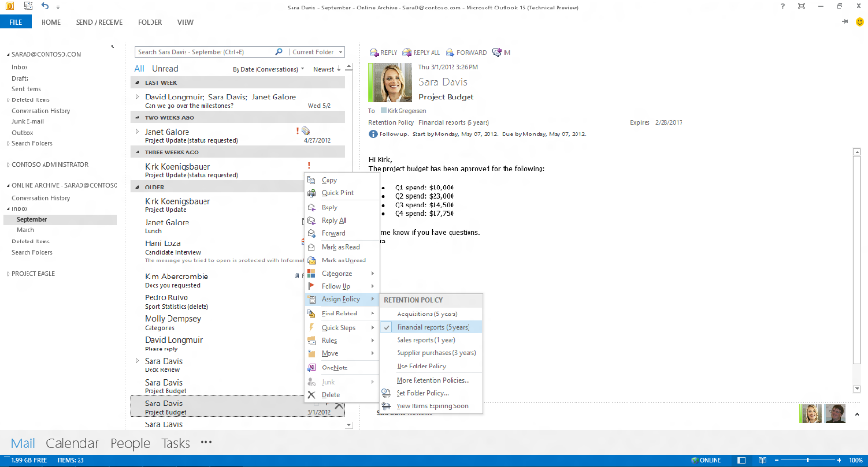The width and height of the screenshot is (868, 467).
Task: Click the Delete X icon in context menu
Action: pyautogui.click(x=311, y=394)
